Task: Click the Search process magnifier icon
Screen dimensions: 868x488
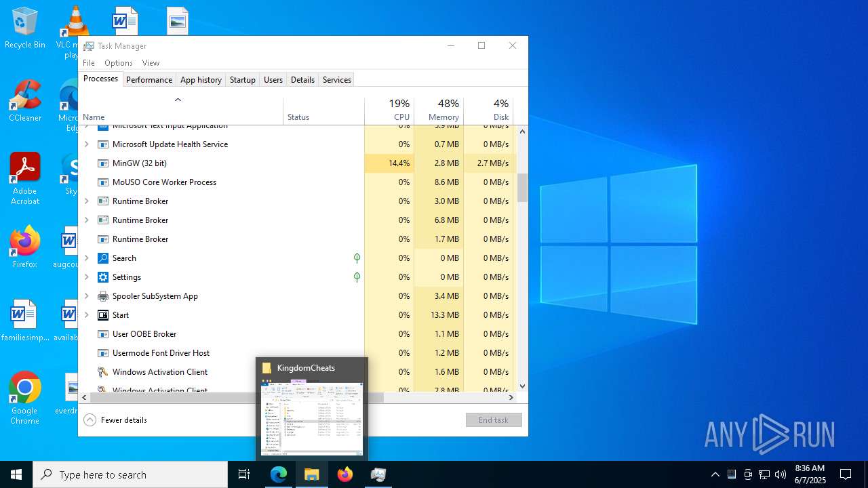Action: point(103,258)
